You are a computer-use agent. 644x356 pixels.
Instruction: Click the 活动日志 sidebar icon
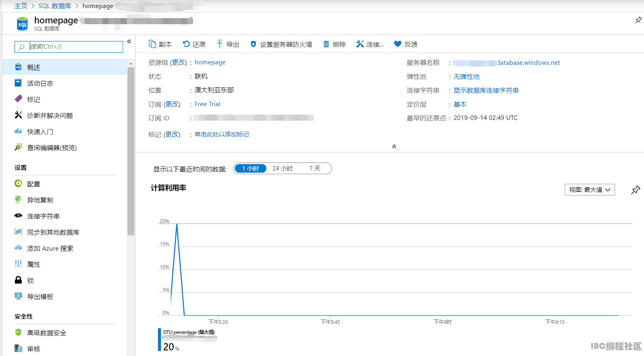(x=18, y=83)
